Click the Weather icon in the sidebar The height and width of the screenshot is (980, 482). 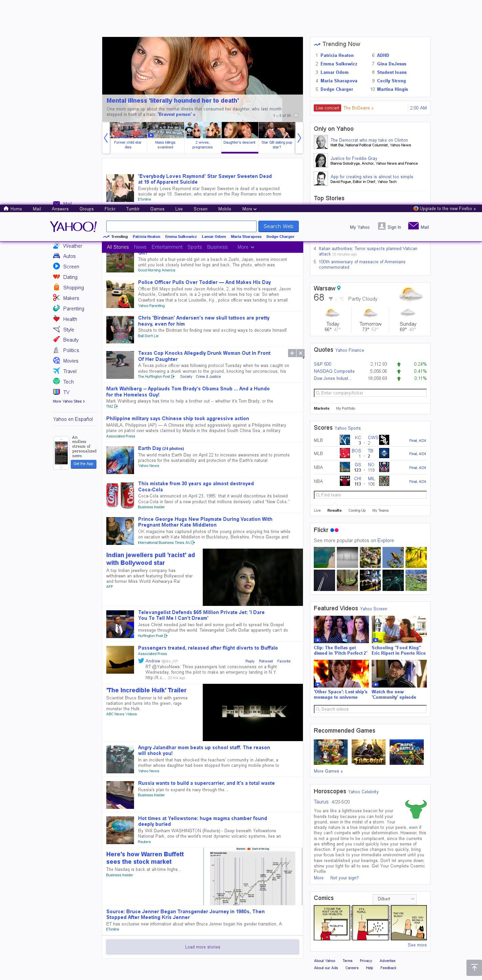(x=56, y=246)
